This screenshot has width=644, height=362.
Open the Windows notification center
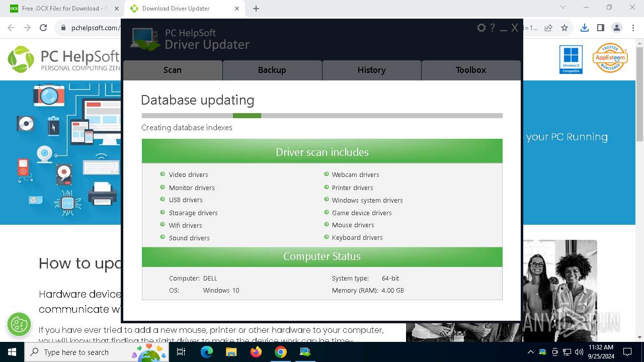pyautogui.click(x=627, y=352)
